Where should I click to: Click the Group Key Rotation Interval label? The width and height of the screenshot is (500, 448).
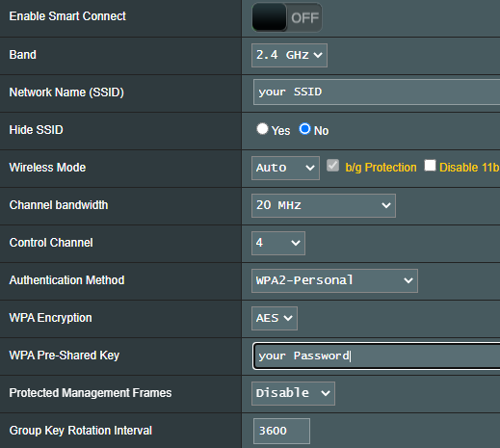[x=81, y=431]
